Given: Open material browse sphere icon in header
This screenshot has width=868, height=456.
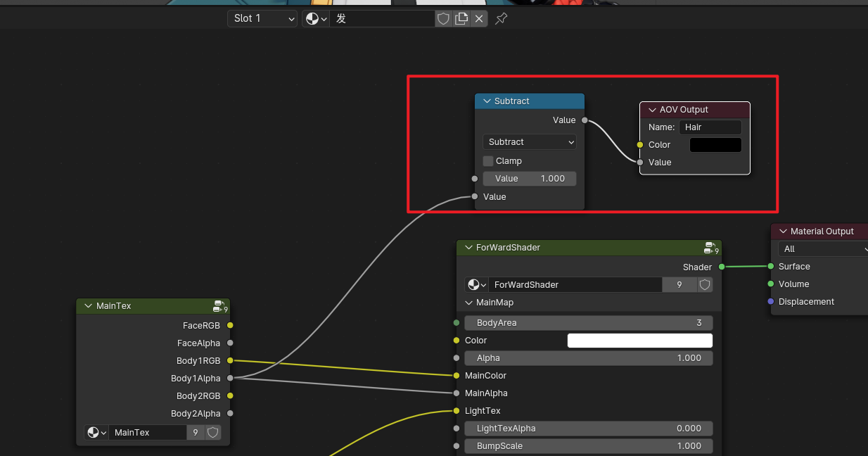Looking at the screenshot, I should (316, 19).
